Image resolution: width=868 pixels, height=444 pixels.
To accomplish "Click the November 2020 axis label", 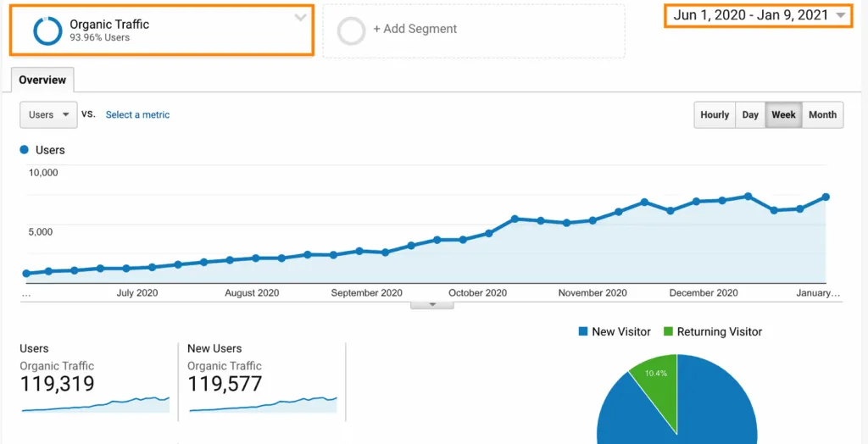I will [593, 293].
